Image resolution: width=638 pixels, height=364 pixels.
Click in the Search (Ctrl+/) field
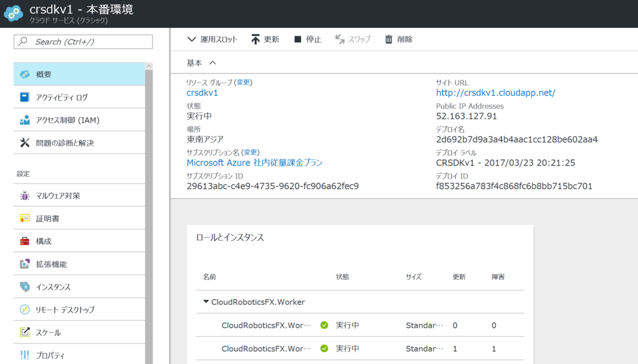point(83,42)
